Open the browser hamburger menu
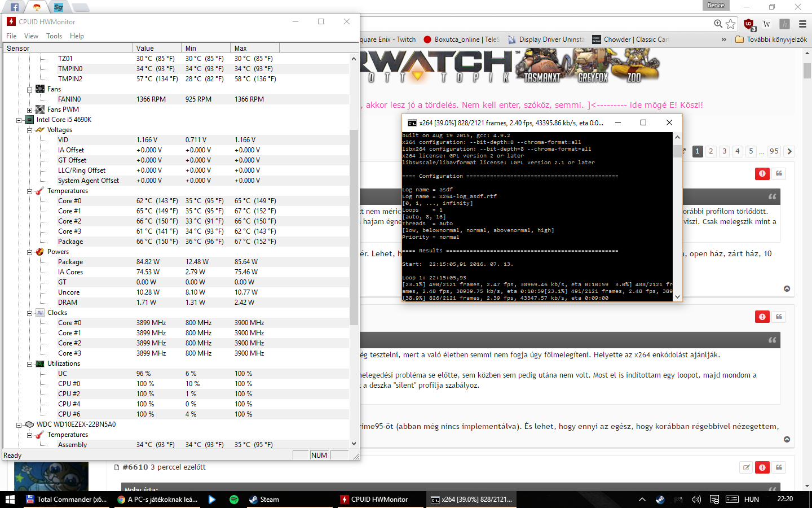The height and width of the screenshot is (508, 812). click(802, 24)
